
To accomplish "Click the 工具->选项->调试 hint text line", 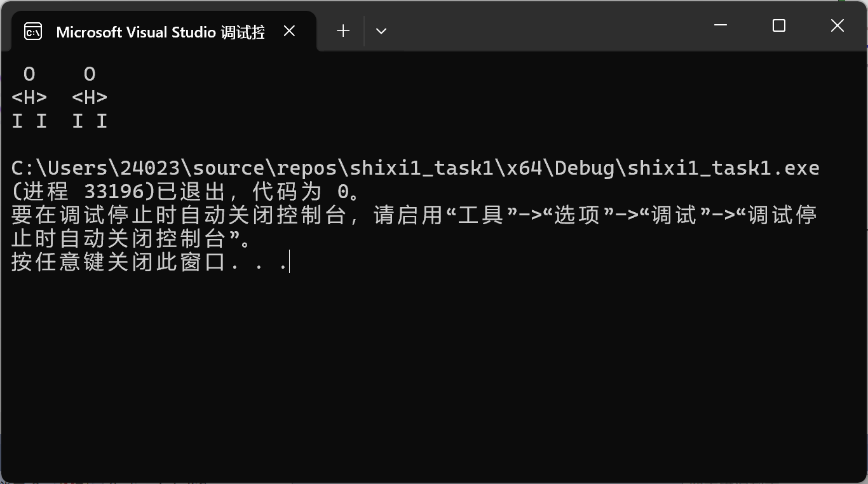I will pyautogui.click(x=414, y=215).
